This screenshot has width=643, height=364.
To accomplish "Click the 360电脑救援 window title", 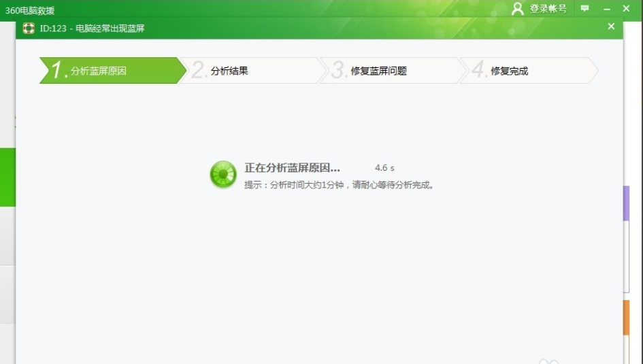I will tap(29, 10).
